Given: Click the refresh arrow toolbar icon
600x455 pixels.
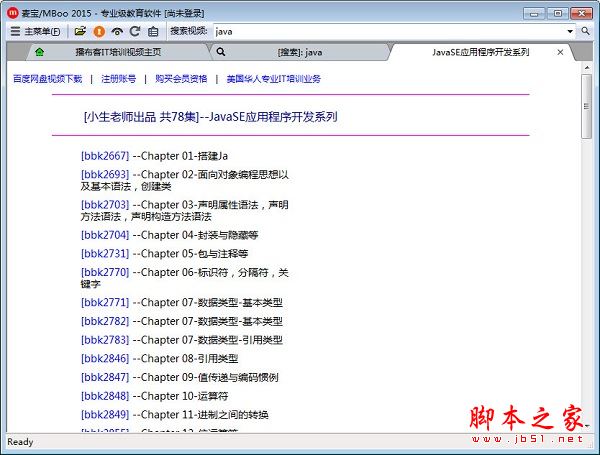Looking at the screenshot, I should [135, 31].
